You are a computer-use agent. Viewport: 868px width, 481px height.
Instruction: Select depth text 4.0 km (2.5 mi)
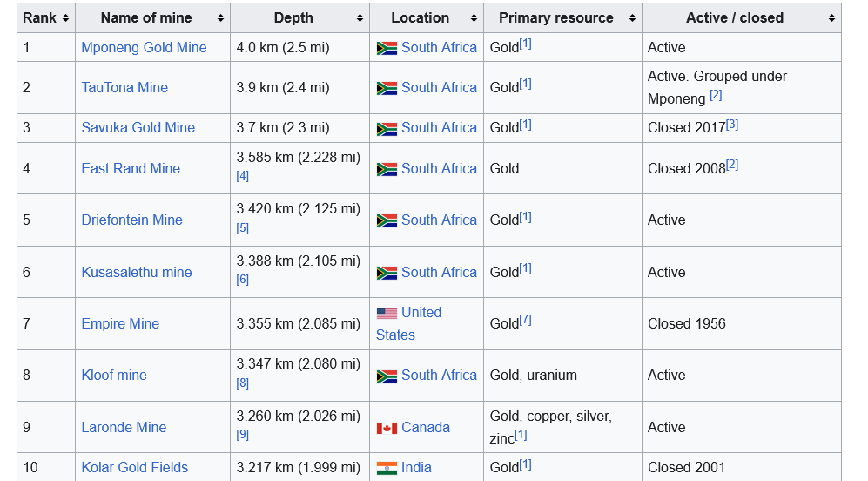coord(283,48)
